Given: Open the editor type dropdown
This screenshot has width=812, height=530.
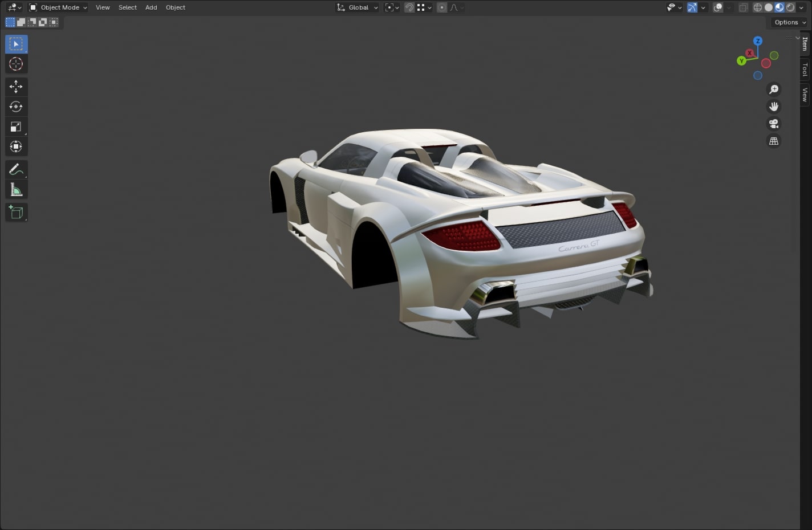Looking at the screenshot, I should 14,7.
